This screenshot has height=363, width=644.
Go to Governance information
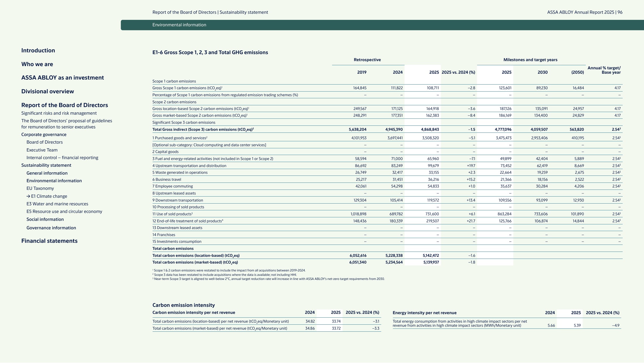(x=51, y=228)
